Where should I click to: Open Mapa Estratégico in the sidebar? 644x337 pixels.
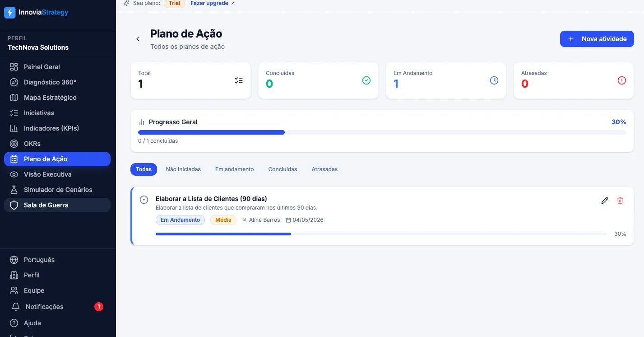pyautogui.click(x=57, y=98)
